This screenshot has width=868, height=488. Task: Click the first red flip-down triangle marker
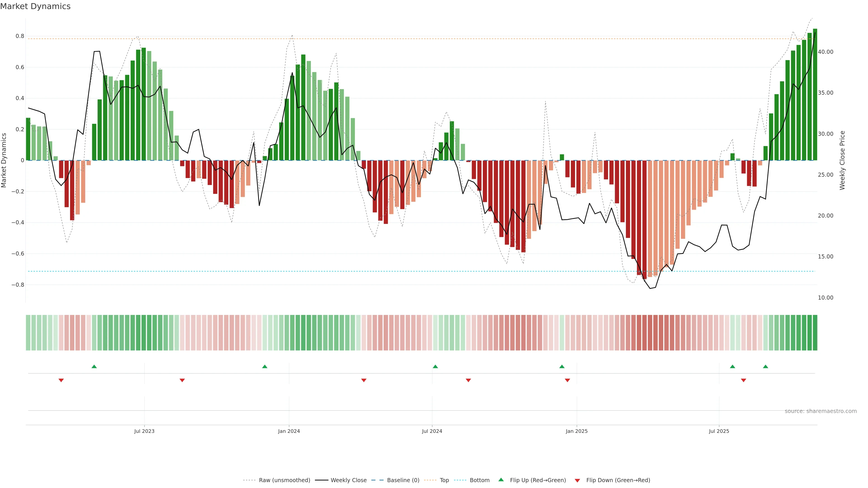[61, 380]
